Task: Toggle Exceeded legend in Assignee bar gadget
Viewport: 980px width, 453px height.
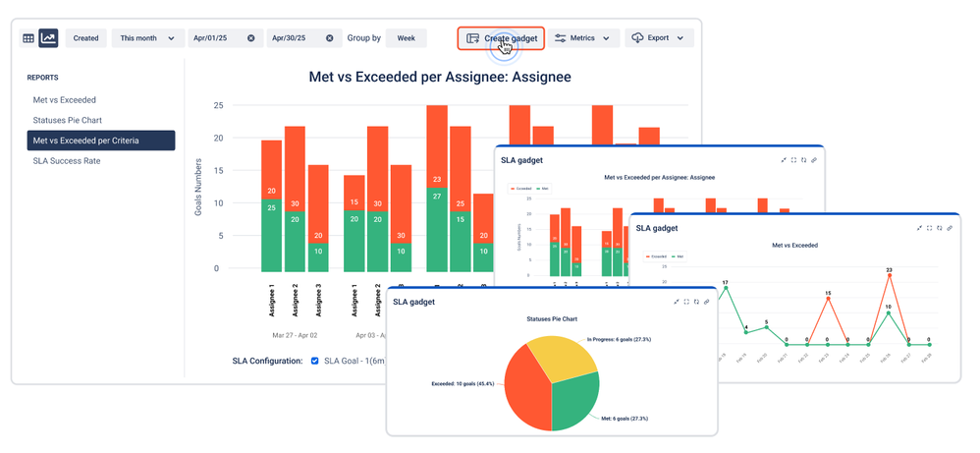Action: (520, 188)
